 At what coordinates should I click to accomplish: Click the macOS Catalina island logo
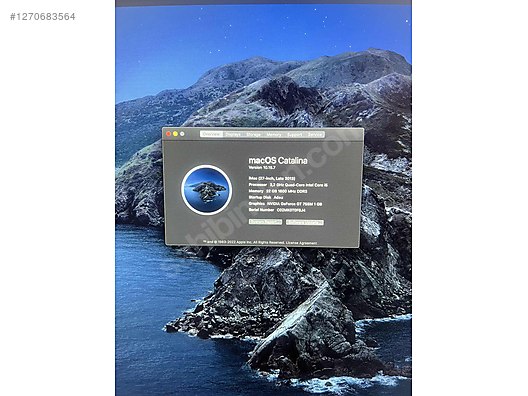(x=206, y=190)
